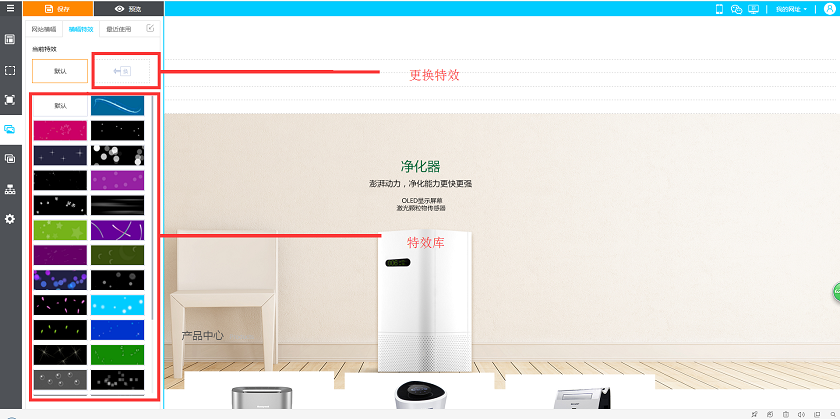The height and width of the screenshot is (419, 840).
Task: Expand the 我的网址 dropdown
Action: point(791,9)
